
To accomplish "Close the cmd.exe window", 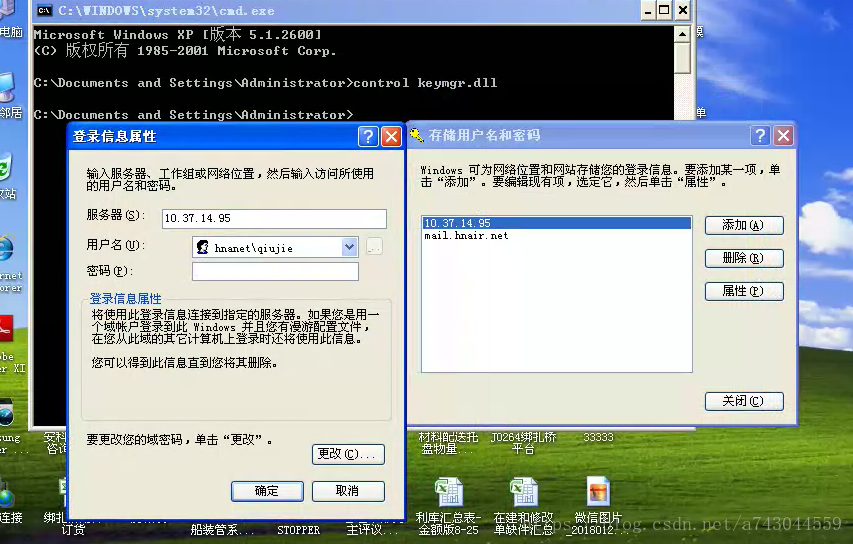I will pyautogui.click(x=683, y=10).
